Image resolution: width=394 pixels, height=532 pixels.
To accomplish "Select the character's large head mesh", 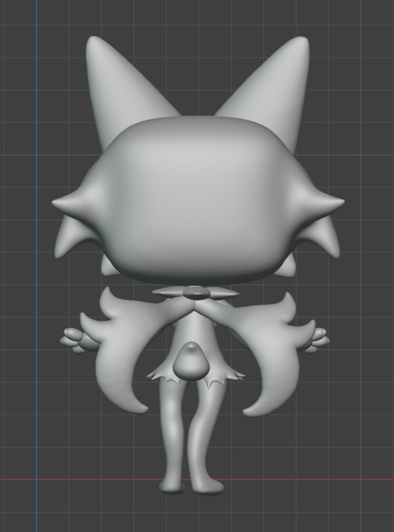I will click(x=198, y=199).
